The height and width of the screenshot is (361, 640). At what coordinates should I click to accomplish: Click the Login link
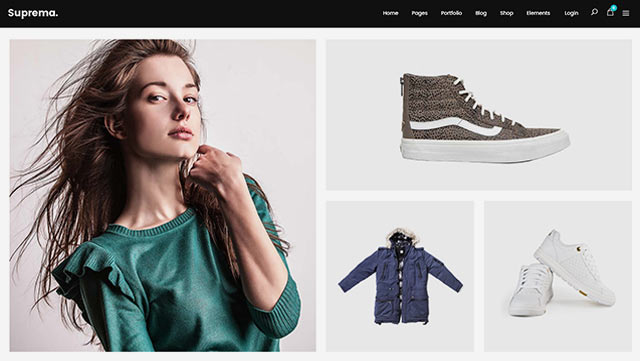571,13
